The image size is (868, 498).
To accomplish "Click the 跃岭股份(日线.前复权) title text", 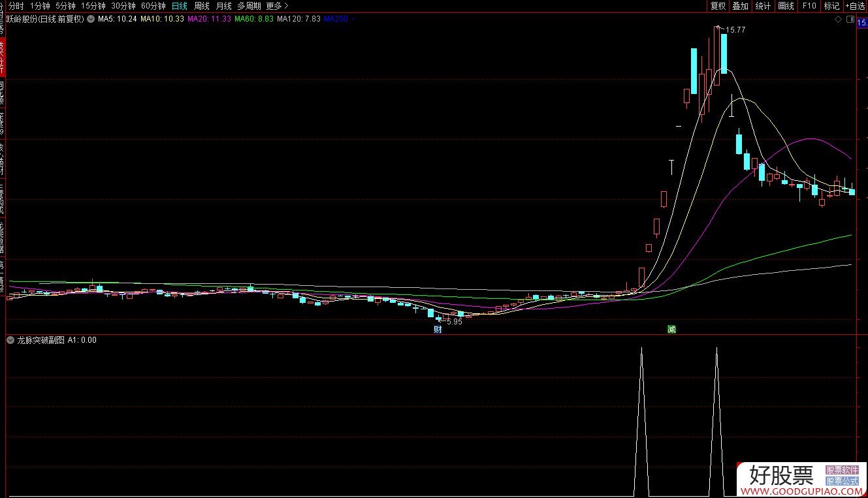I will click(x=45, y=19).
